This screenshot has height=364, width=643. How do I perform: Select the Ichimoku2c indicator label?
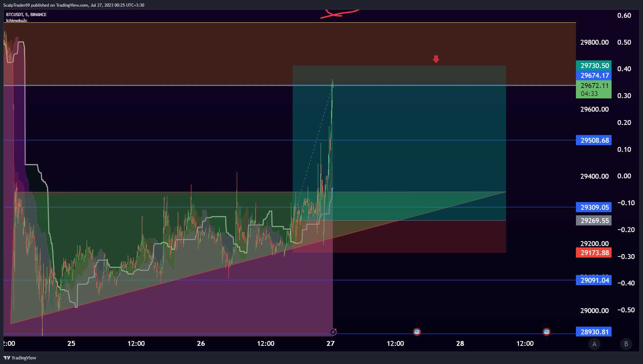pos(17,21)
